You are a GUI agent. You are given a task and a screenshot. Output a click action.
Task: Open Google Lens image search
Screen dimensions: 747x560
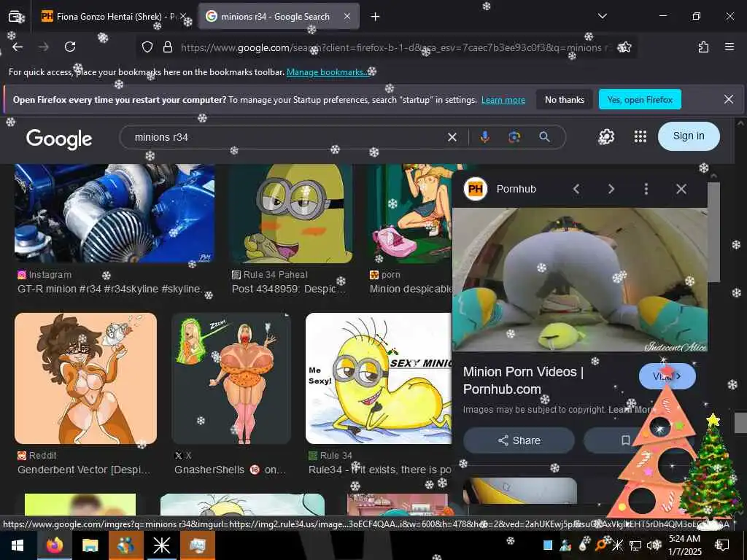[514, 137]
